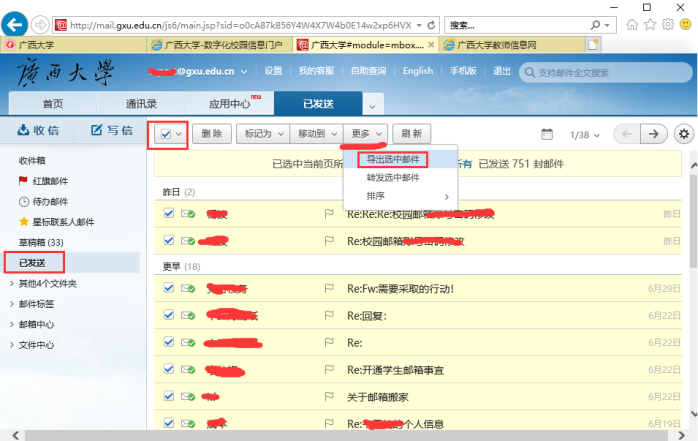Viewport: 698px width, 441px height.
Task: Open the calendar date filter icon
Action: [x=546, y=134]
